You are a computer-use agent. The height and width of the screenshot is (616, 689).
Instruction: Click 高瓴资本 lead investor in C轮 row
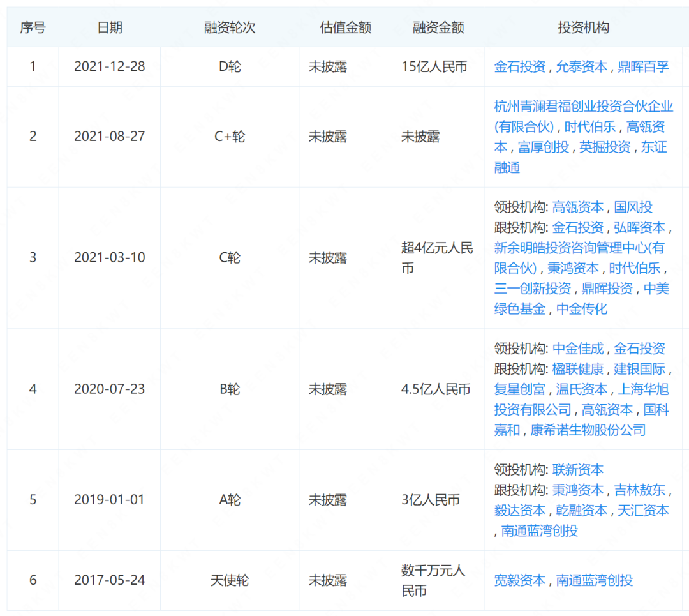pyautogui.click(x=578, y=207)
